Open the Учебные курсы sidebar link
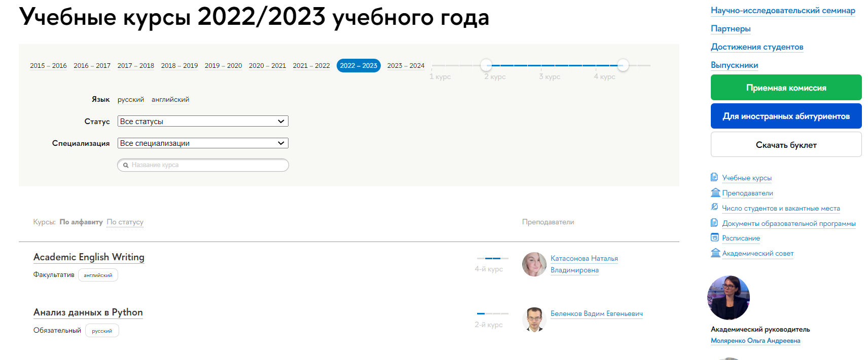The height and width of the screenshot is (360, 868). pyautogui.click(x=747, y=178)
